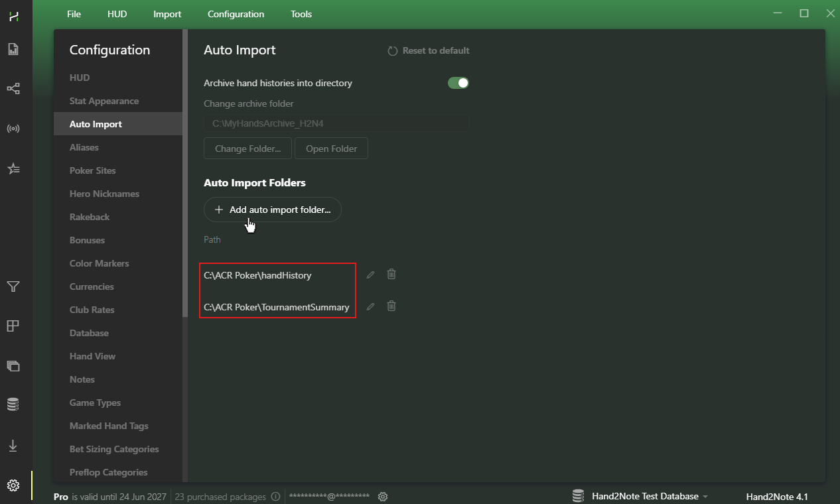
Task: Open the starred list sidebar icon
Action: pos(13,169)
